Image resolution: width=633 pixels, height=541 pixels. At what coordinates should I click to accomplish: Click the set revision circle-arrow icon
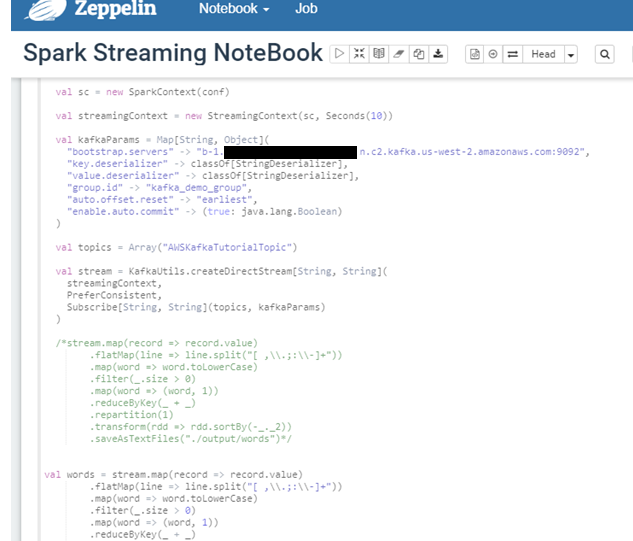493,54
